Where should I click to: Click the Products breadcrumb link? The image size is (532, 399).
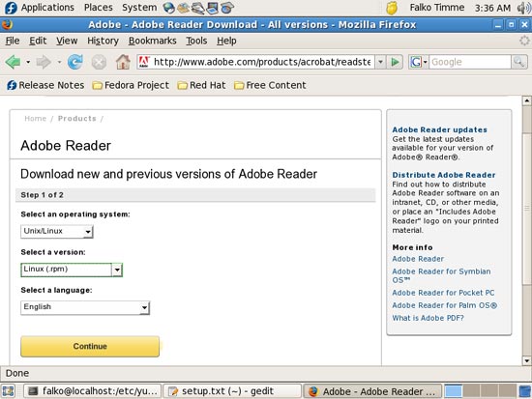pyautogui.click(x=77, y=118)
